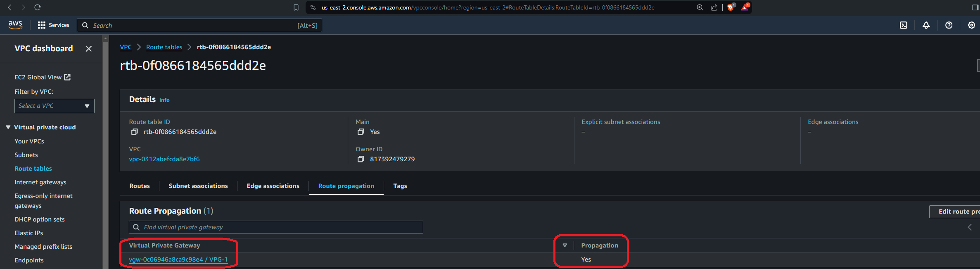Copy the Route table ID value
980x269 pixels.
134,132
